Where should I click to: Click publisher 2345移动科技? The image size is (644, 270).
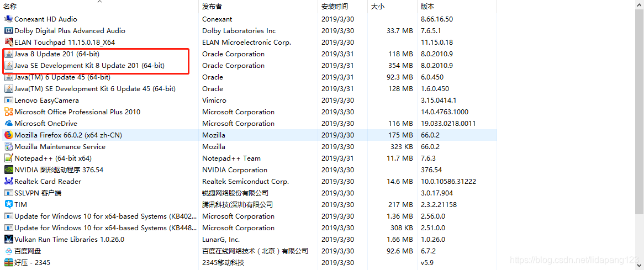tap(223, 262)
